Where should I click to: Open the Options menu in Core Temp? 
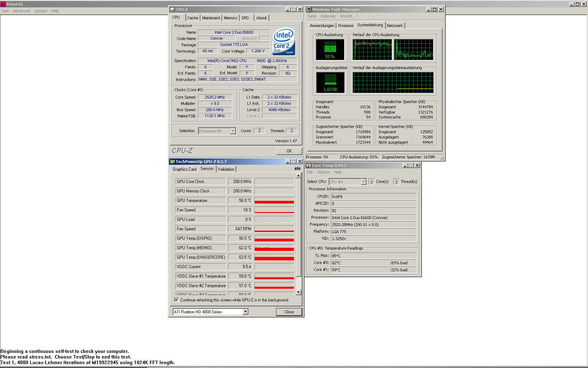(323, 172)
